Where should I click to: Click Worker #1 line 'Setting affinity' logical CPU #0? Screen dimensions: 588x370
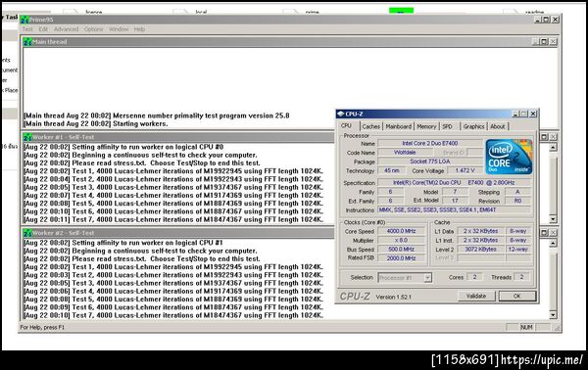pos(123,147)
